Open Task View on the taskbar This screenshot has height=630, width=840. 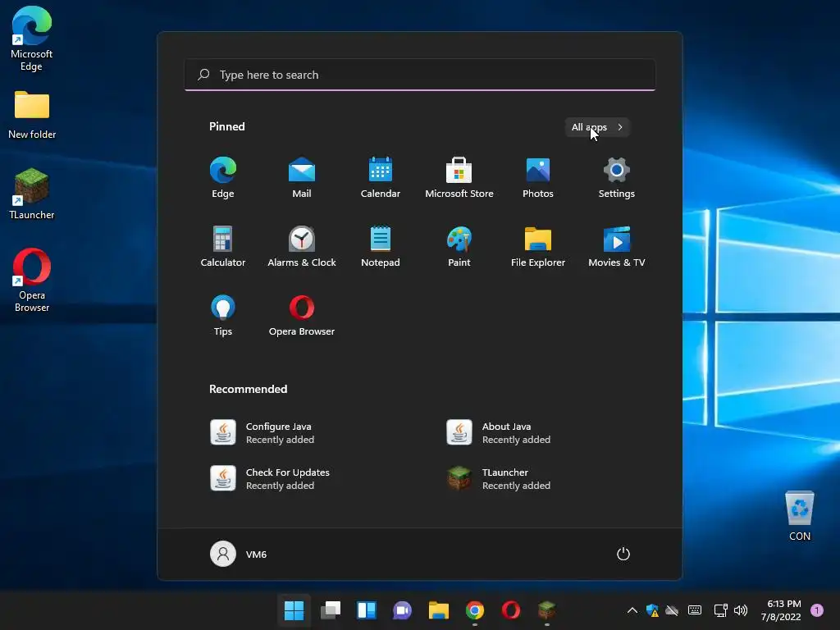pos(331,610)
